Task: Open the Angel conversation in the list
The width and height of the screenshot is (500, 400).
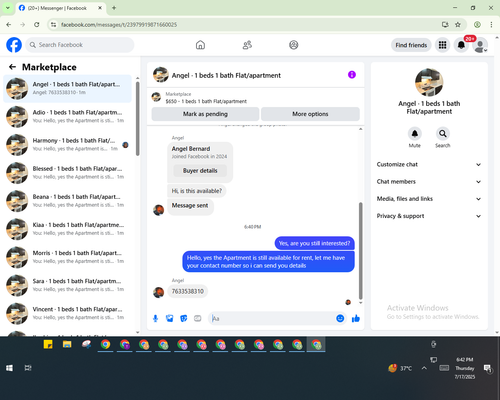Action: coord(67,88)
